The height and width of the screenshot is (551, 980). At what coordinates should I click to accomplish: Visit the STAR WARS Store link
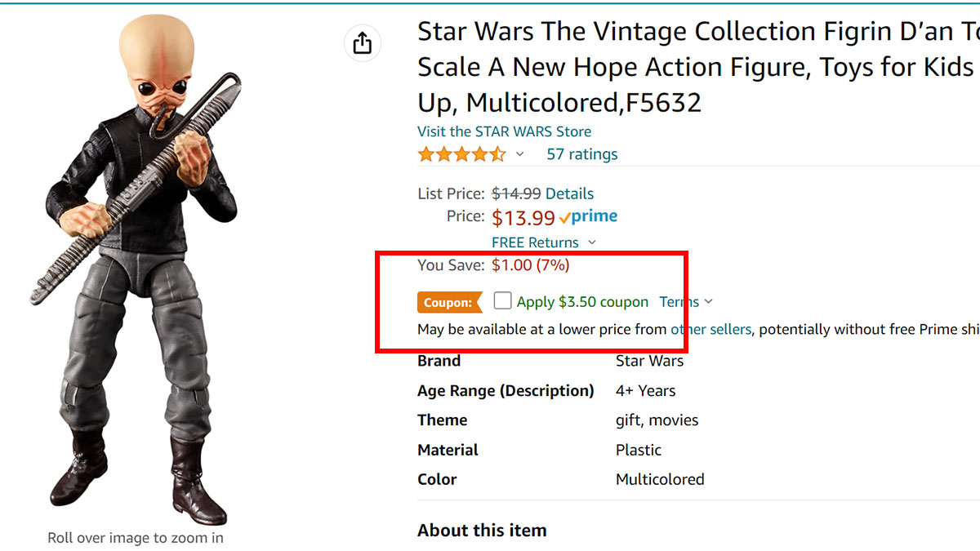point(504,131)
